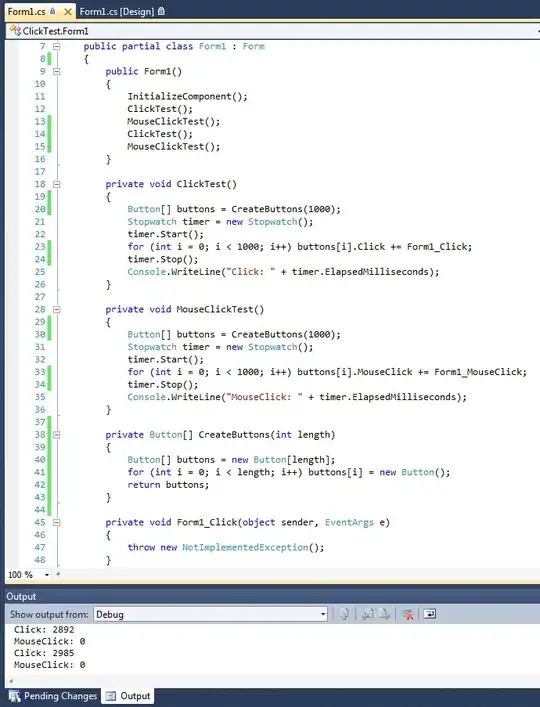Screen dimensions: 540x707
Task: Click 'Click: 2892' in the output
Action: click(x=44, y=629)
